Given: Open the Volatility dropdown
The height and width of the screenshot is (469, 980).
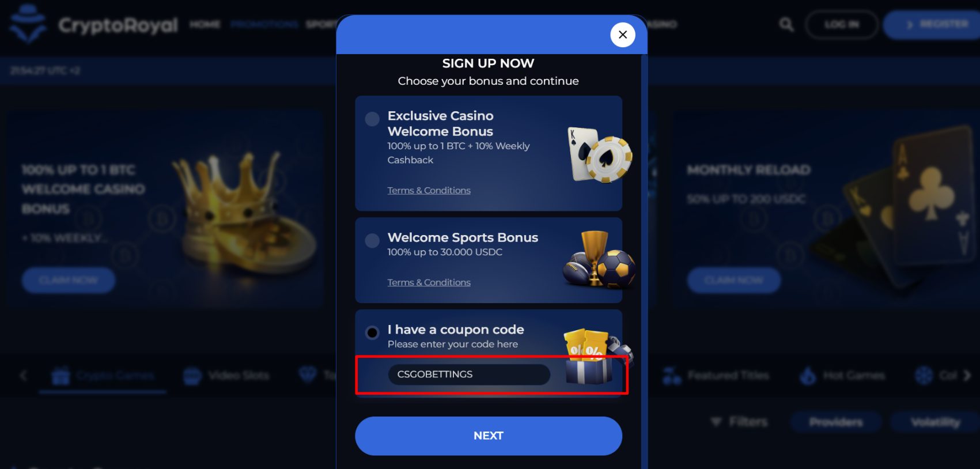Looking at the screenshot, I should [935, 422].
